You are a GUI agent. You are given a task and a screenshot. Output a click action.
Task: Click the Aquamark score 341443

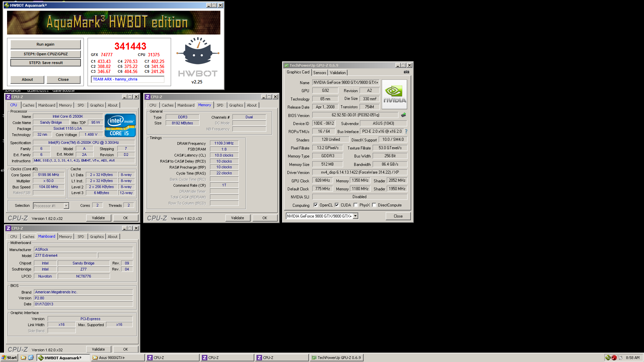(130, 46)
